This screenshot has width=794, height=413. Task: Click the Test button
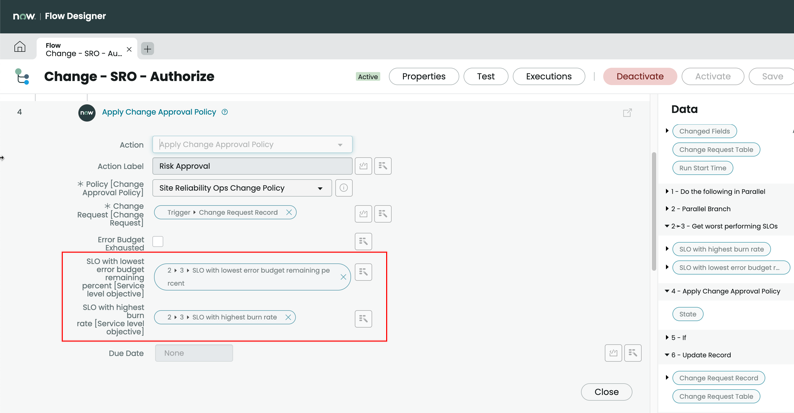[486, 76]
